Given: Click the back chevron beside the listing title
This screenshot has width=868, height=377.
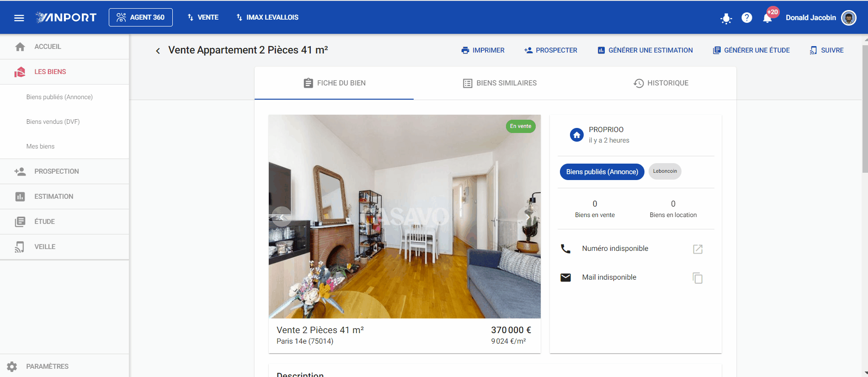Looking at the screenshot, I should coord(158,51).
